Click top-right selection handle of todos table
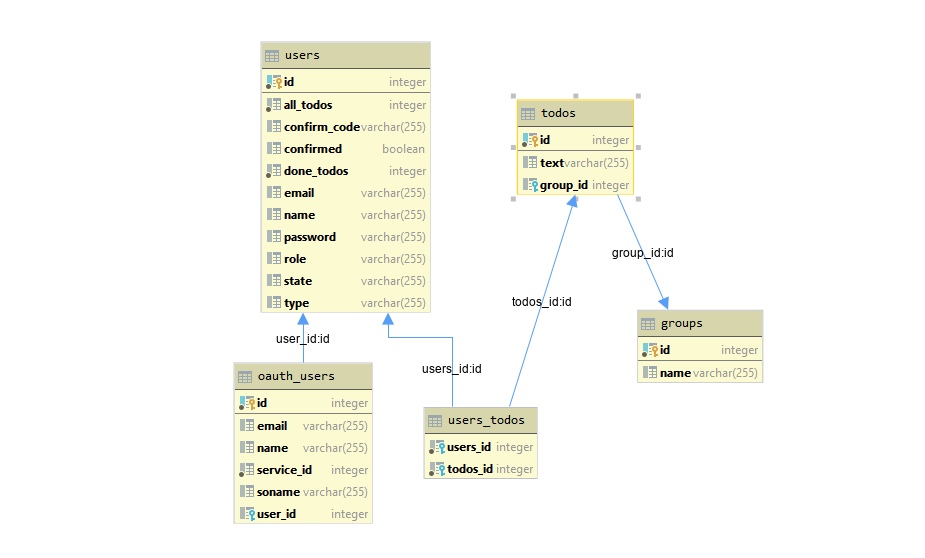This screenshot has height=558, width=925. [638, 96]
